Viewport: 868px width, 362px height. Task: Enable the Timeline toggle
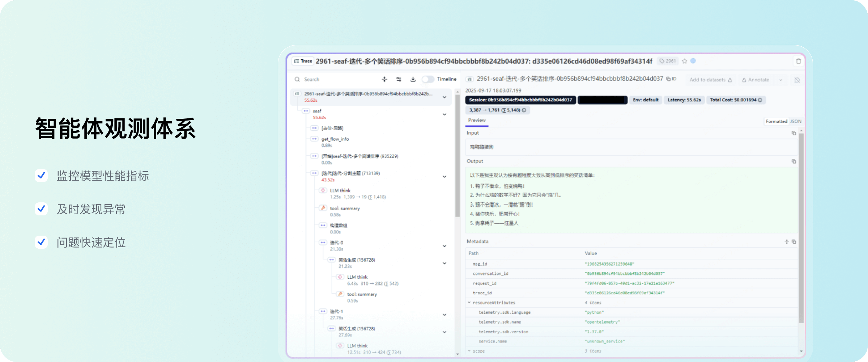pos(428,79)
